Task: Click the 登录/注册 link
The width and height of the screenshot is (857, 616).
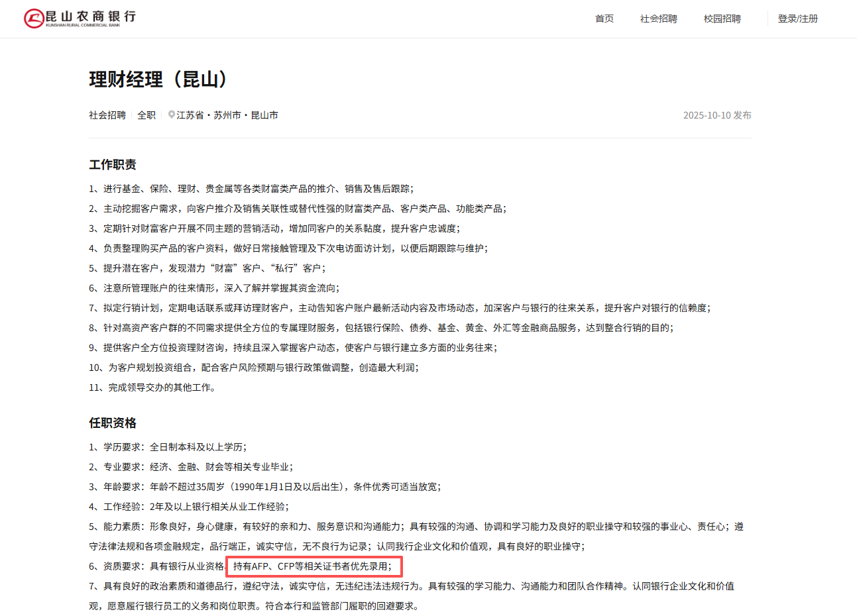Action: point(797,19)
